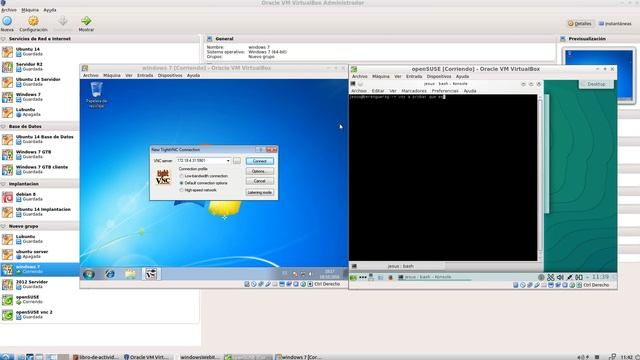Open Windows Explorer folder in Windows 7 taskbar
The width and height of the screenshot is (640, 360).
tap(130, 274)
